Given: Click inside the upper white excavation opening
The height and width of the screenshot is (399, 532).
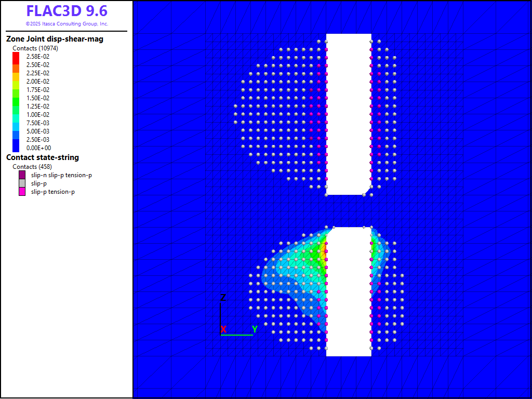Looking at the screenshot, I should 348,114.
